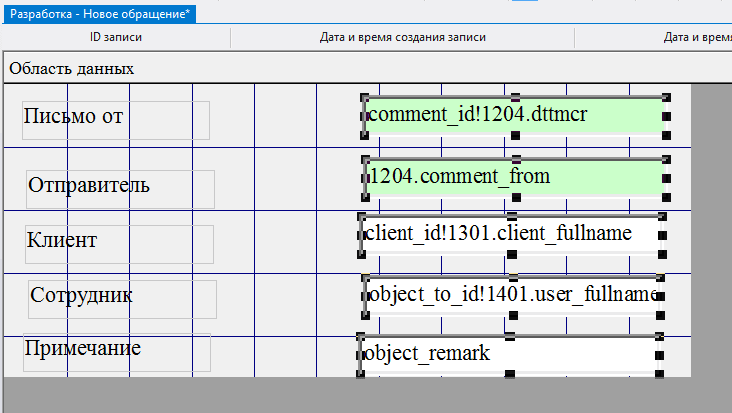Click bottom-middle resize handle of object_remark field
The width and height of the screenshot is (732, 413).
[x=509, y=374]
